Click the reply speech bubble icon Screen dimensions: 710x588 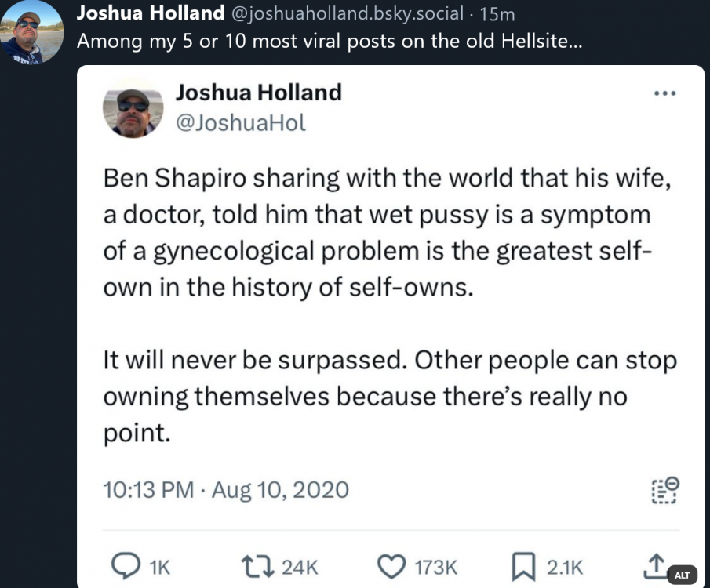126,566
